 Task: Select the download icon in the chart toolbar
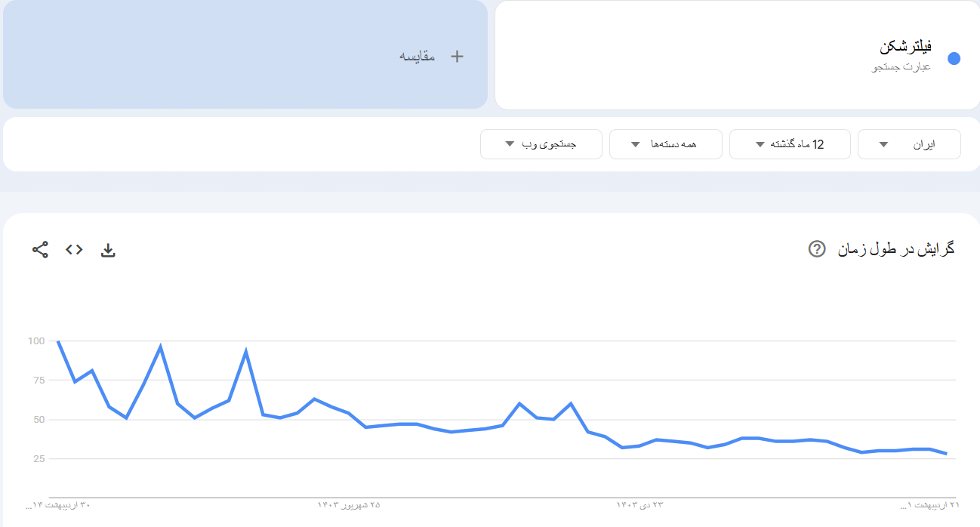108,249
